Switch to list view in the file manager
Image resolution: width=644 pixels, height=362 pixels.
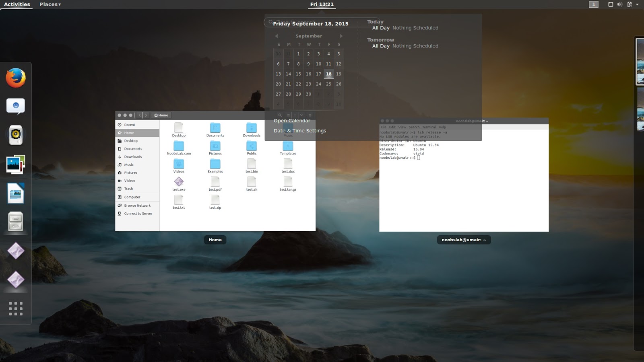click(x=288, y=115)
